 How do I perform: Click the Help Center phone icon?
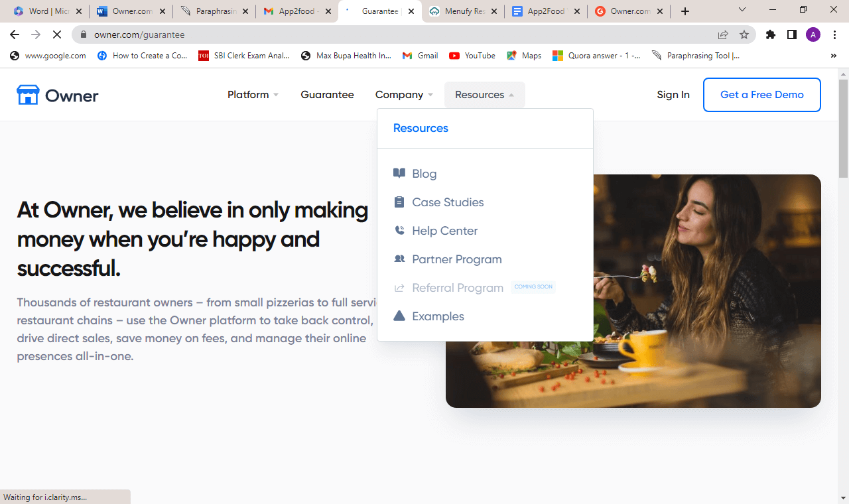(399, 230)
